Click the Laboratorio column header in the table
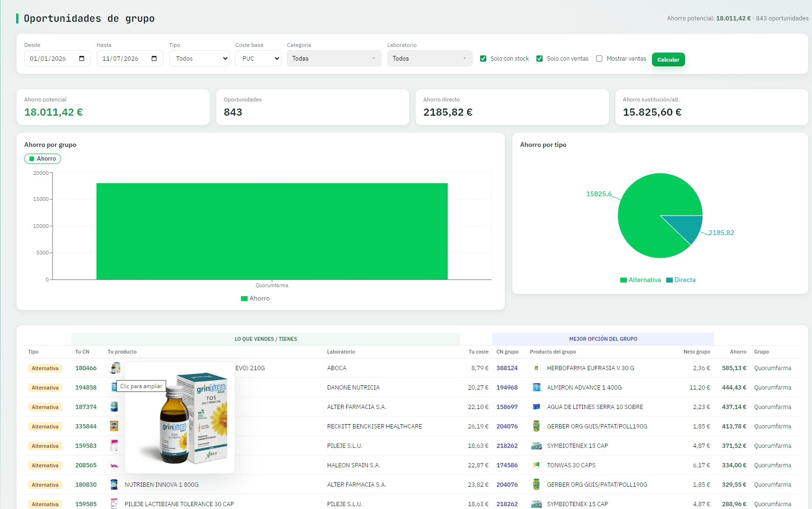This screenshot has width=812, height=509. [x=341, y=352]
